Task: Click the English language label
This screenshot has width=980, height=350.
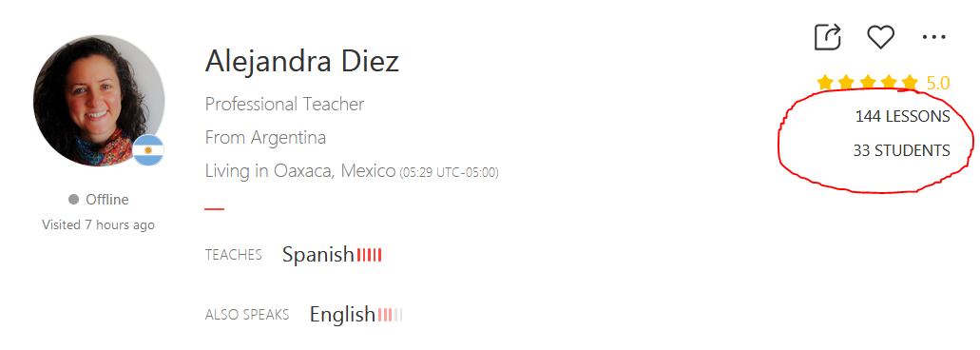Action: pos(342,315)
